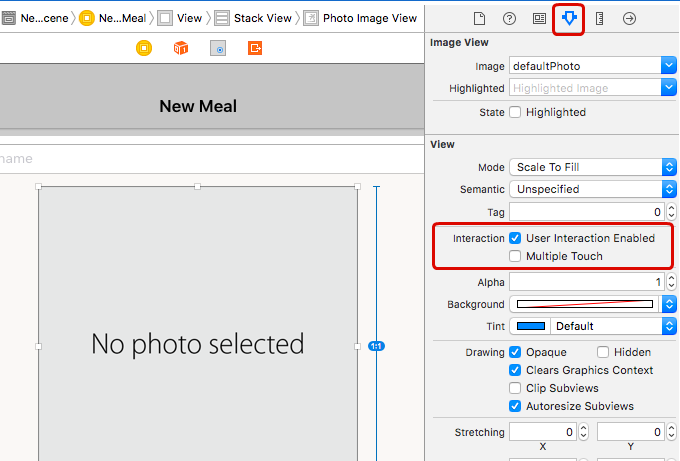The height and width of the screenshot is (461, 680).
Task: Click the meal name text field on canvas
Action: coord(212,159)
